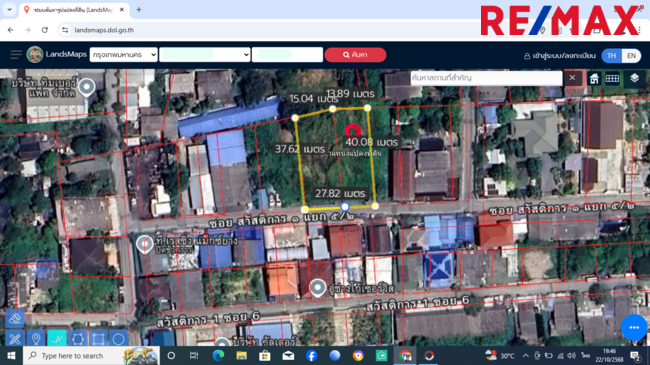Click the grid table icon on map

pos(612,78)
